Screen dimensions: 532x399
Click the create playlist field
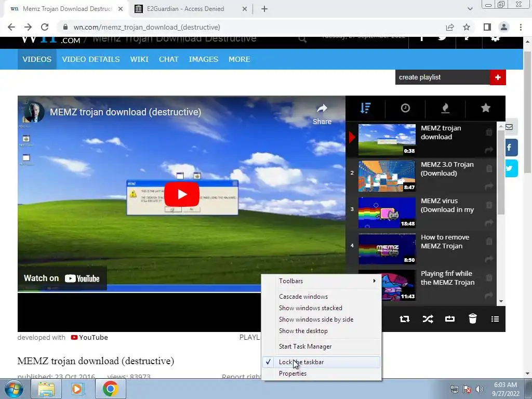[x=443, y=77]
